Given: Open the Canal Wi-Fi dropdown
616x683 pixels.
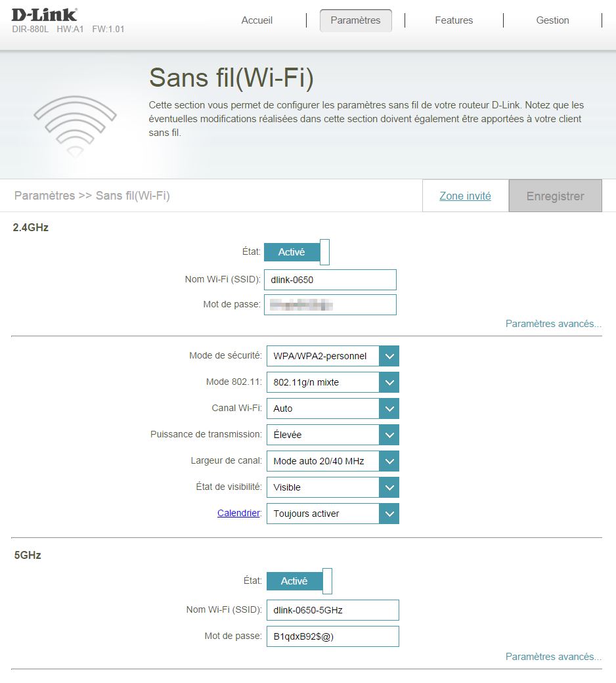Looking at the screenshot, I should point(332,408).
